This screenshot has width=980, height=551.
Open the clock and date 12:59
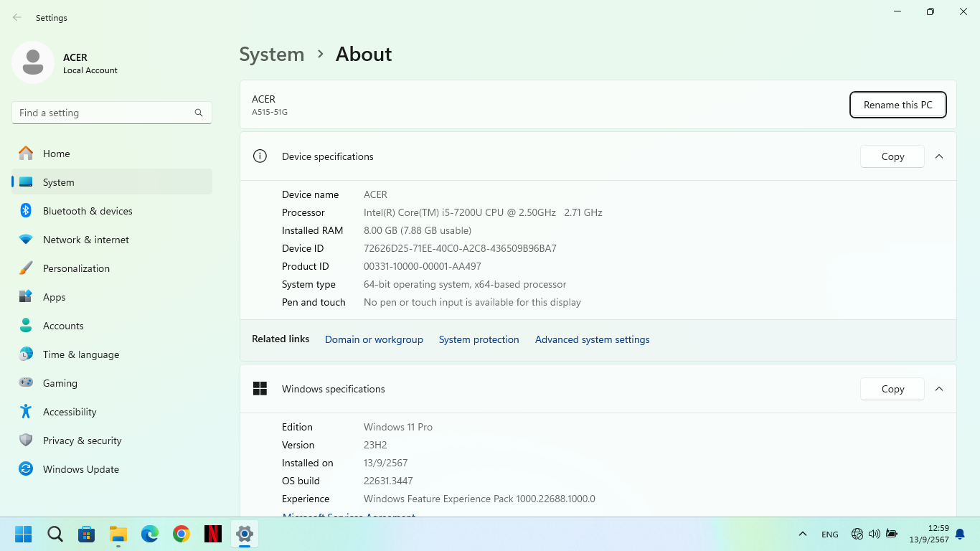tap(929, 534)
